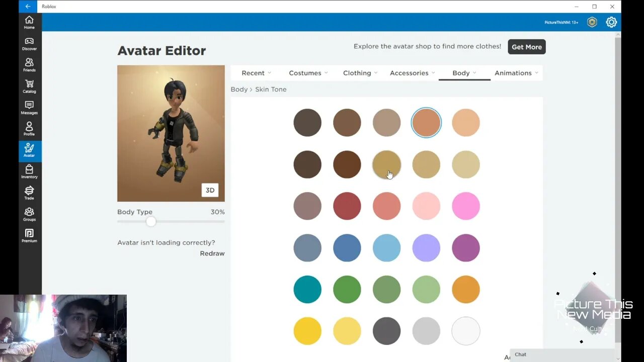Open Premium in the sidebar

pos(29,236)
